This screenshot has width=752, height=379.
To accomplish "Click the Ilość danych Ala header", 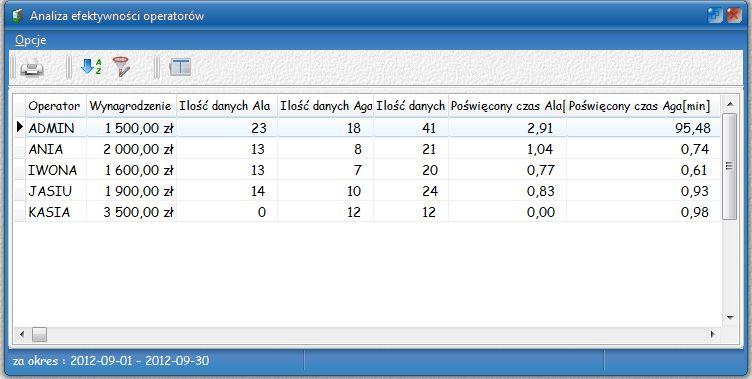I will 226,106.
